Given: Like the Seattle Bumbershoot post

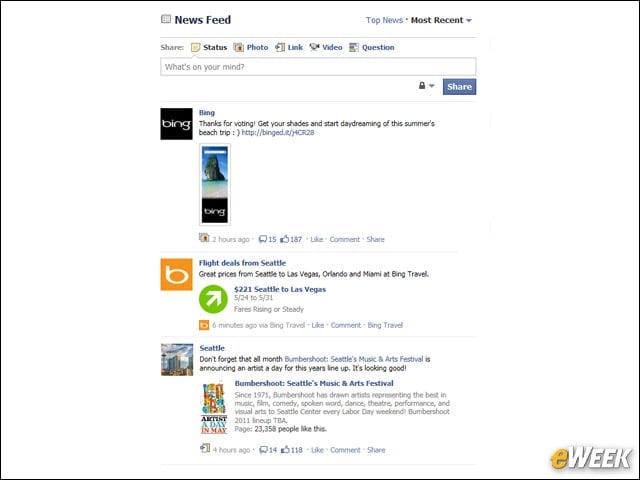Looking at the screenshot, I should [317, 450].
